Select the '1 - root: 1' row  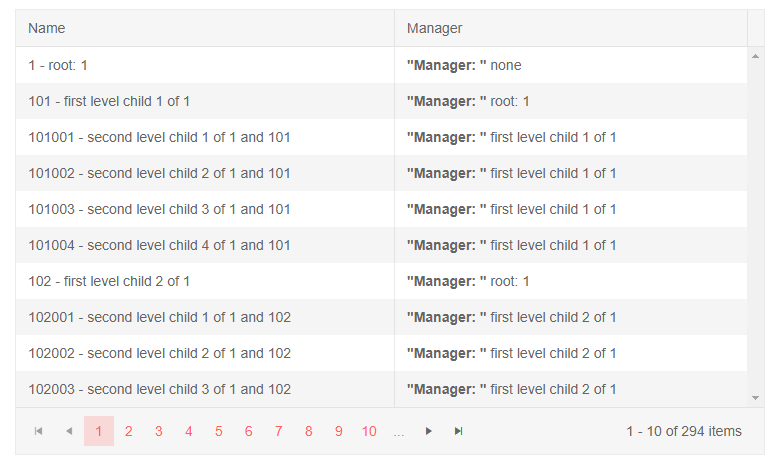click(x=59, y=65)
